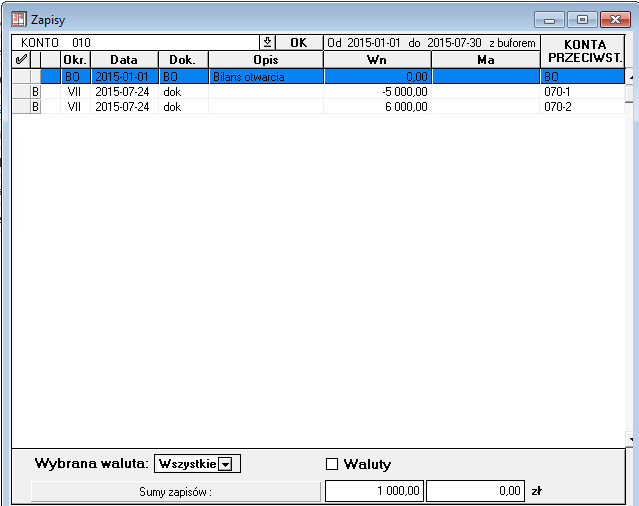Click the Ma column header

click(486, 59)
